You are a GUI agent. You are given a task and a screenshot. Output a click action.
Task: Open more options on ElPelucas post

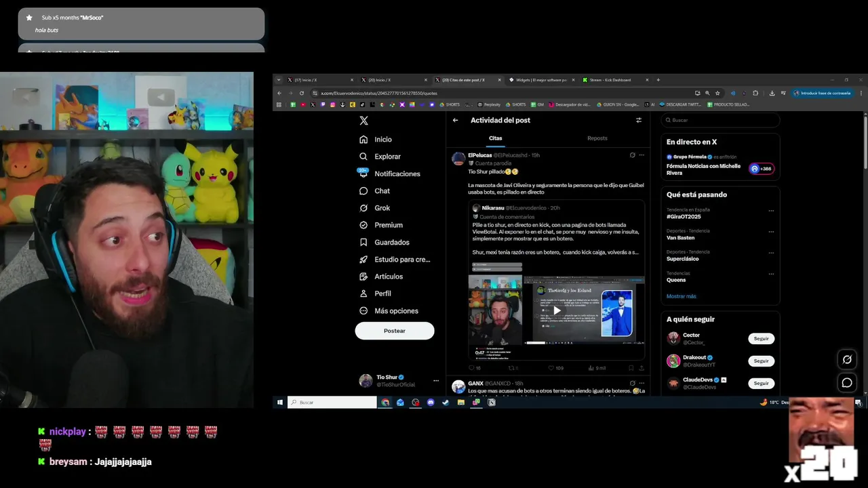click(642, 155)
